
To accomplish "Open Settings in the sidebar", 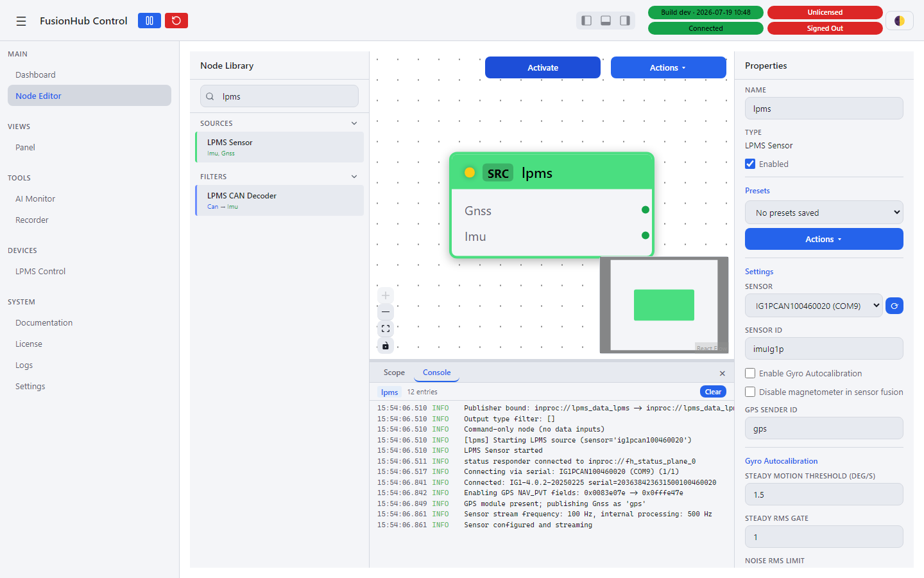I will 89,386.
